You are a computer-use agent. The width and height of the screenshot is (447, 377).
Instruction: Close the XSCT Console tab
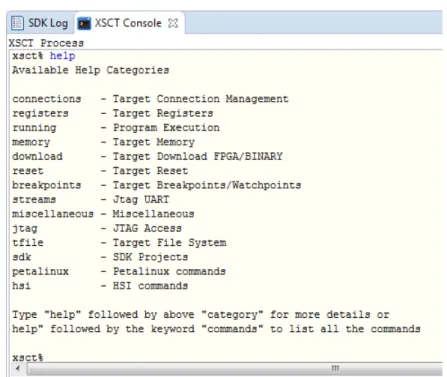tap(173, 23)
